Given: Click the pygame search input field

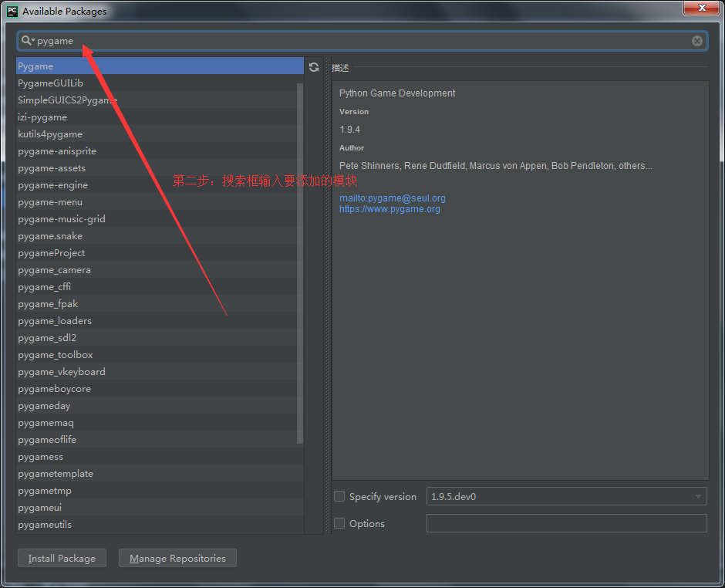Looking at the screenshot, I should (x=362, y=41).
